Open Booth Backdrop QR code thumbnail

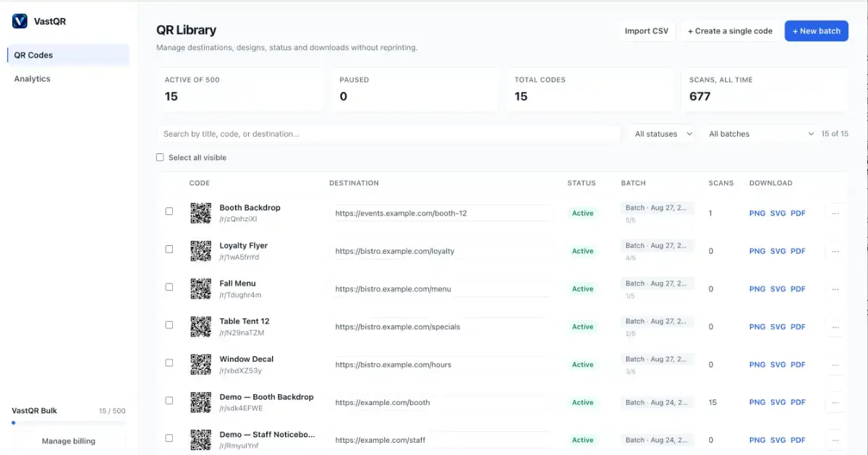(201, 213)
